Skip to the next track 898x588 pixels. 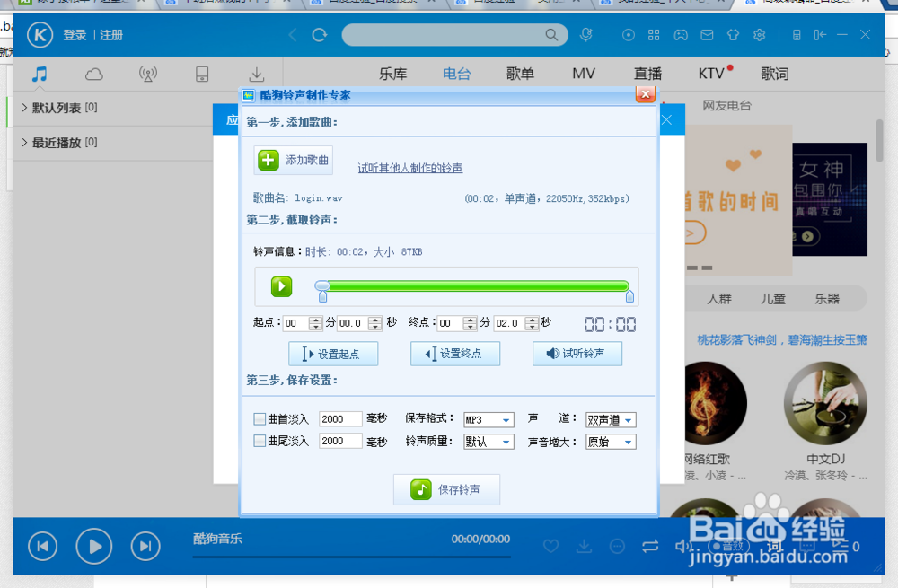(x=145, y=546)
